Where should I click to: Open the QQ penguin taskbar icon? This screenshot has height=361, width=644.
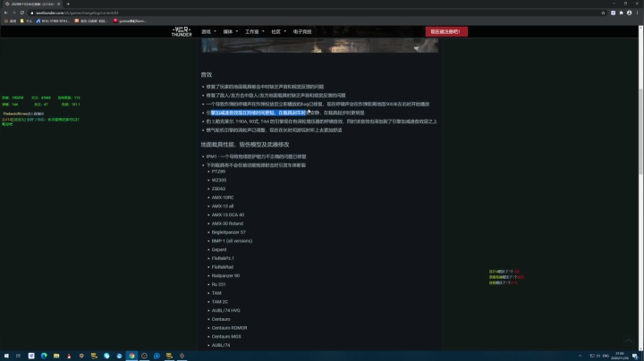coord(69,356)
